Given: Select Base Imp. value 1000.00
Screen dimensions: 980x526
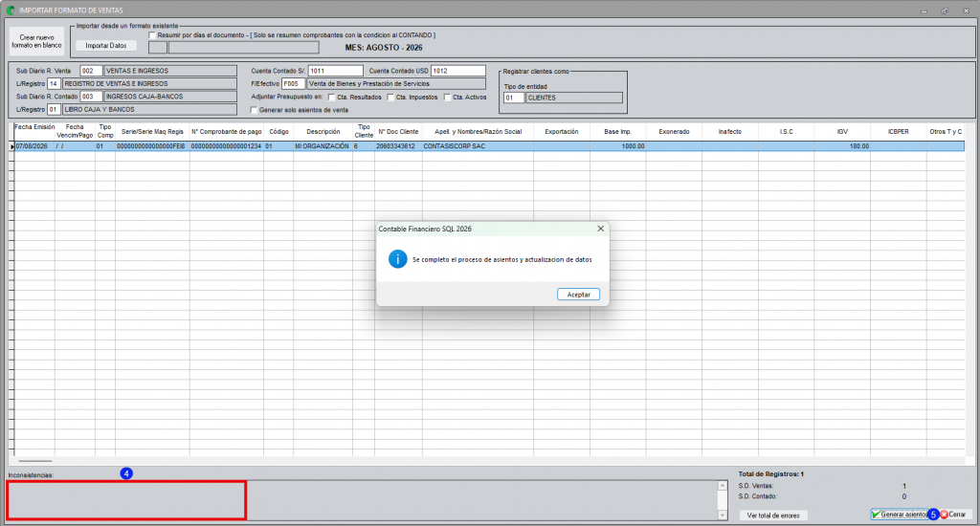Looking at the screenshot, I should pyautogui.click(x=617, y=146).
